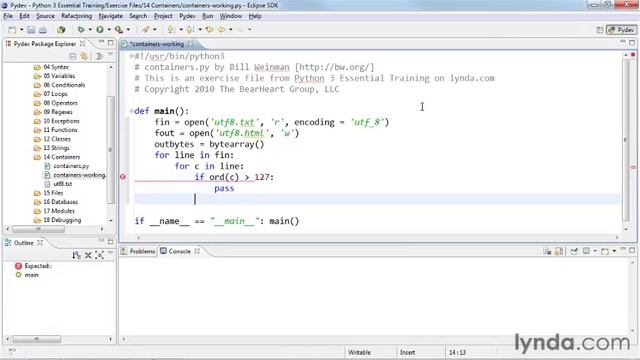Click the Package Explorer vertical scrollbar

110,149
